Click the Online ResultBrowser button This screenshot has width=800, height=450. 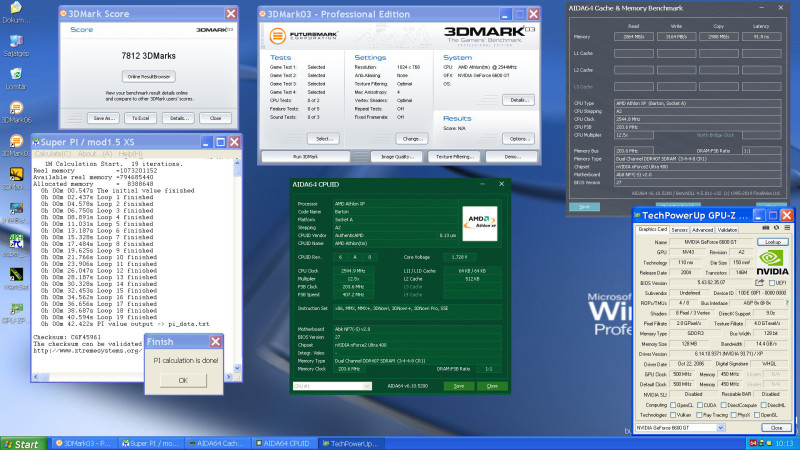(x=148, y=77)
